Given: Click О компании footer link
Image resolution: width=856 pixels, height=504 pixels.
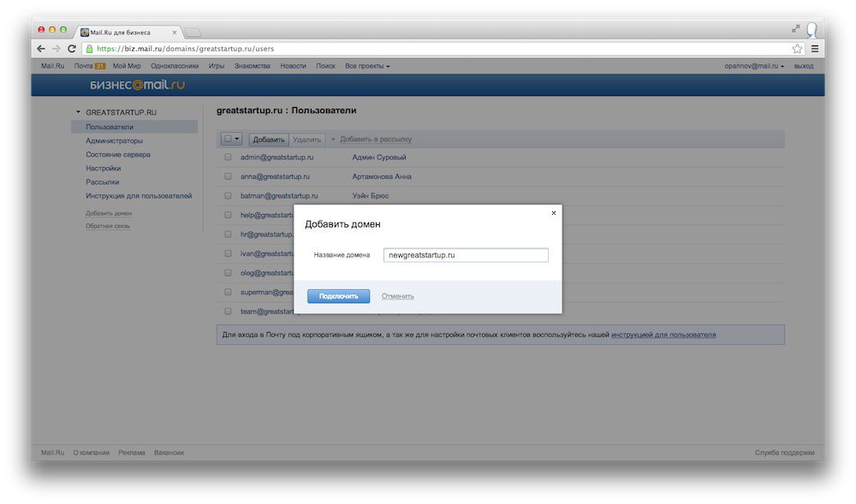Looking at the screenshot, I should point(92,453).
